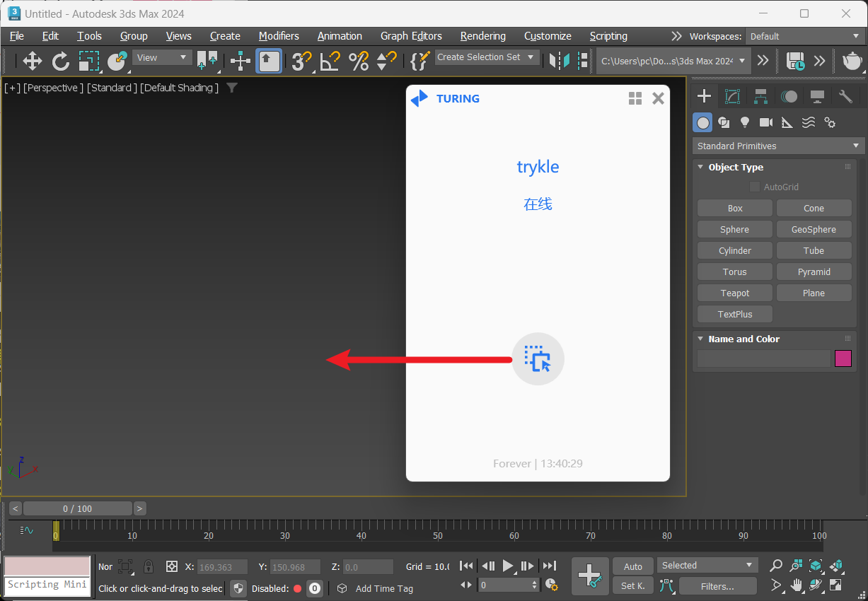Toggle Spinner Snap
This screenshot has width=868, height=601.
tap(386, 61)
